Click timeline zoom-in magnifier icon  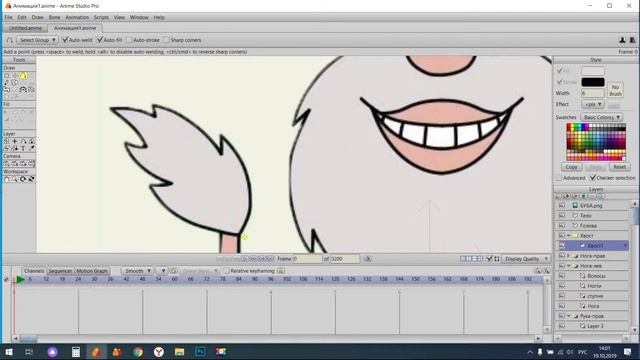[x=538, y=271]
